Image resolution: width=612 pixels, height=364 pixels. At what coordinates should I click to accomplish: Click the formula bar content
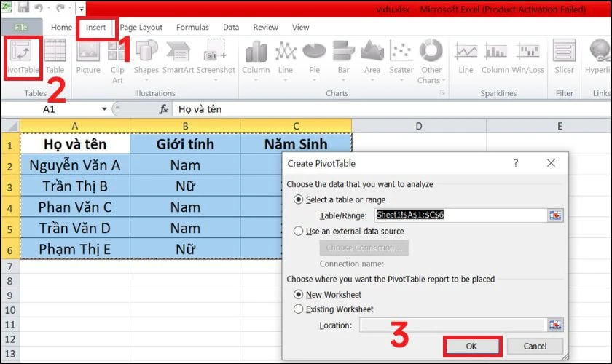pyautogui.click(x=391, y=109)
